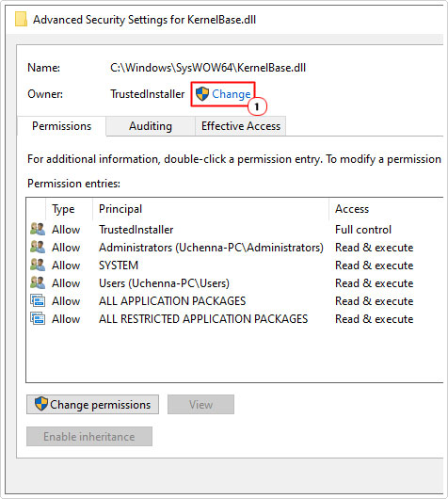Select the TrustedInstaller Full control entry

(235, 230)
